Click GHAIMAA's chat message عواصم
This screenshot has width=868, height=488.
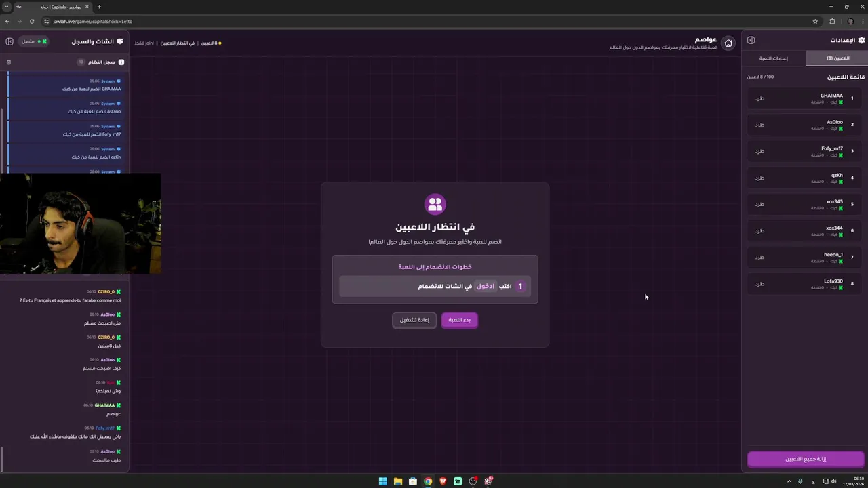(113, 413)
